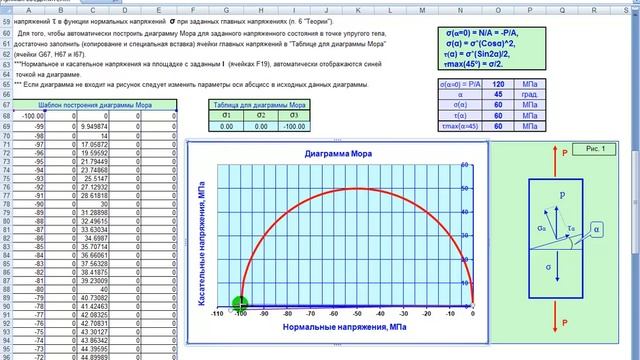The width and height of the screenshot is (640, 360).
Task: Click the cell with -91 in column A
Action: [x=29, y=196]
